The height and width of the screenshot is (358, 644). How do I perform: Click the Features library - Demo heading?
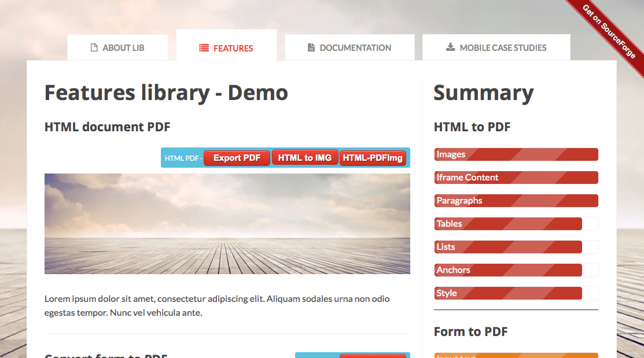166,93
